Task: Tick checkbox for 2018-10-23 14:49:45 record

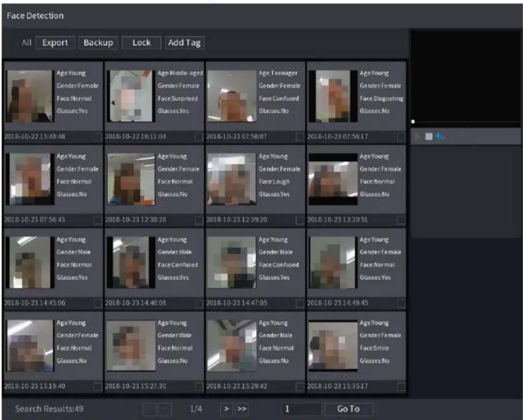Action: [401, 303]
